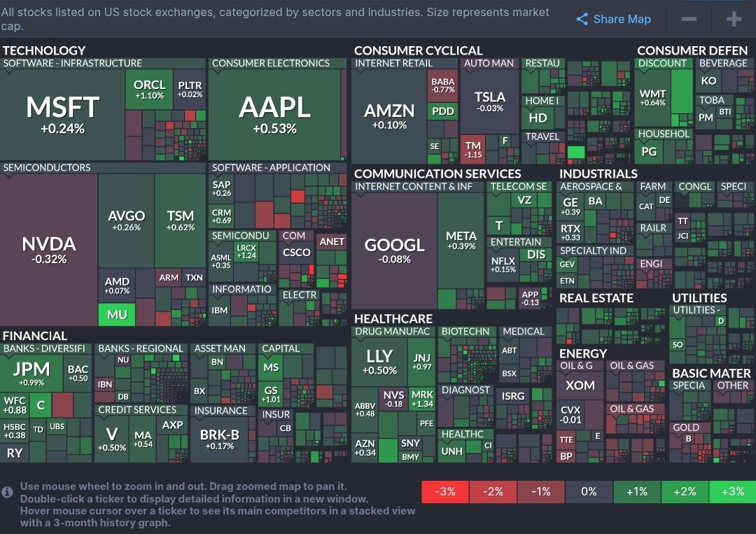This screenshot has width=756, height=534.
Task: Click the info icon beside the usage instructions
Action: 8,492
